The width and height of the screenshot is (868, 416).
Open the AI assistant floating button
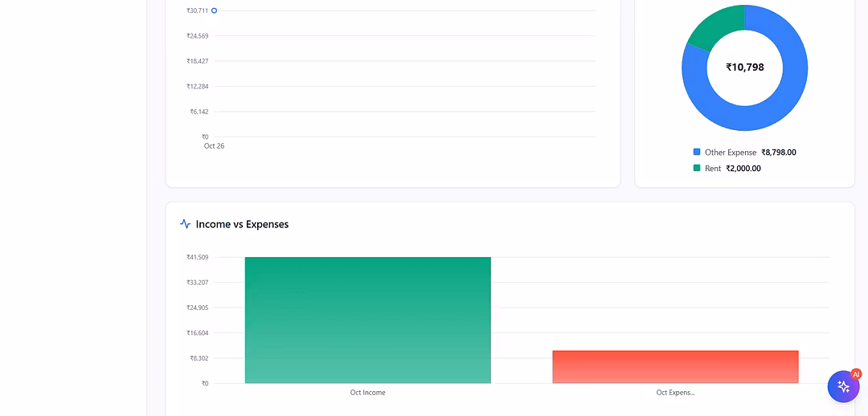pyautogui.click(x=842, y=386)
